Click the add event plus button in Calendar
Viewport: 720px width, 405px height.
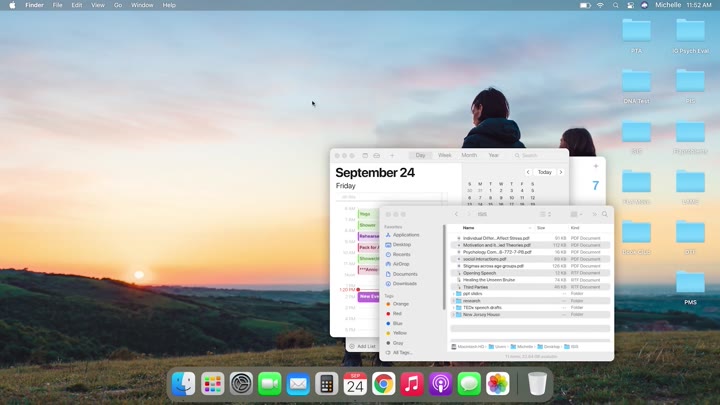(392, 155)
